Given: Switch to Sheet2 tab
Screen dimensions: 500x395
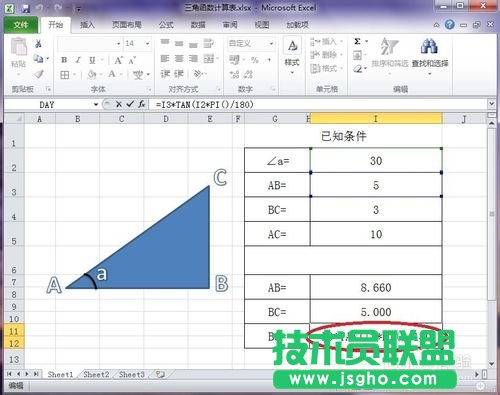Looking at the screenshot, I should (x=96, y=374).
